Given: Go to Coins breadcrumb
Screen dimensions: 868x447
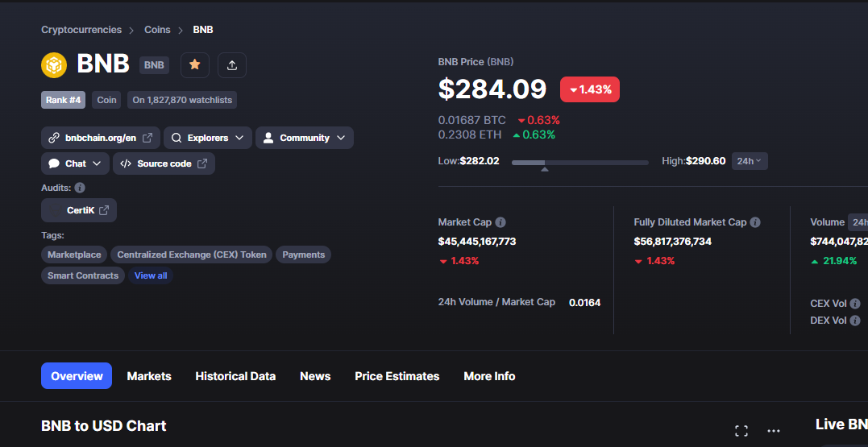Looking at the screenshot, I should [x=157, y=30].
